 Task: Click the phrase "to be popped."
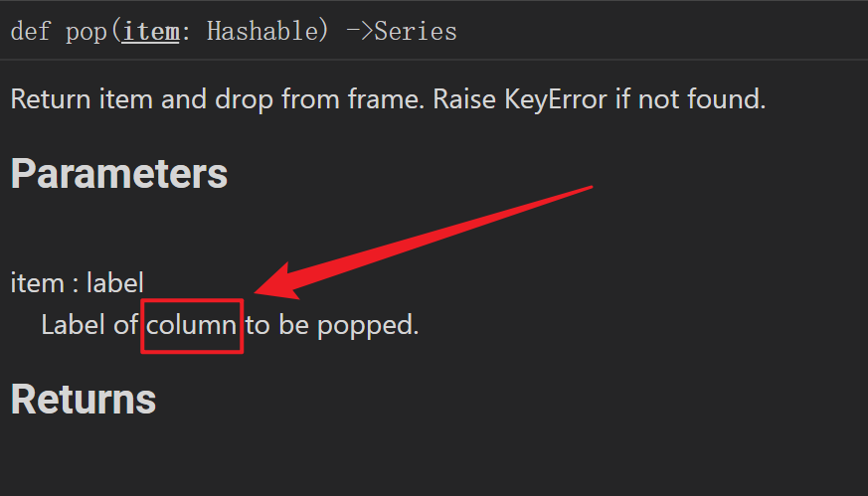[x=332, y=325]
